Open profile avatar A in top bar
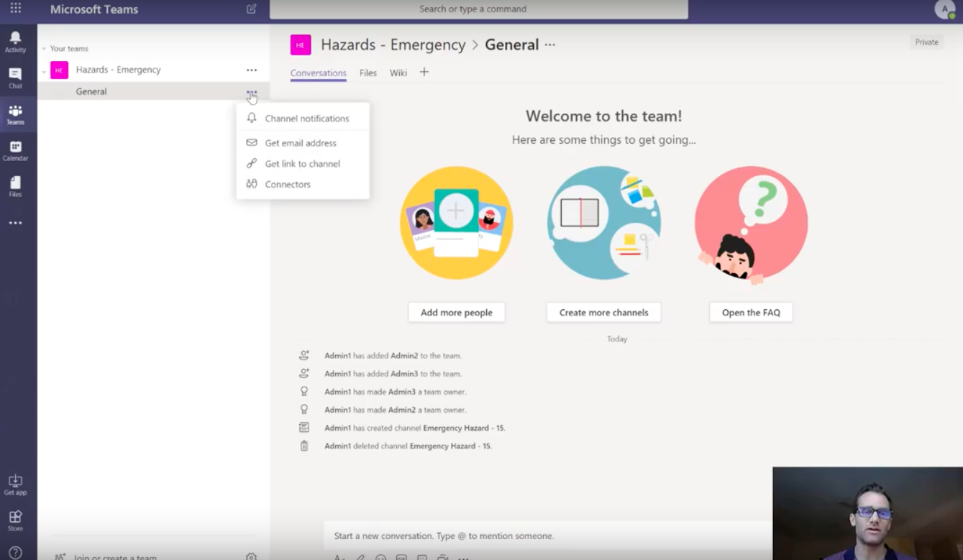 (944, 9)
